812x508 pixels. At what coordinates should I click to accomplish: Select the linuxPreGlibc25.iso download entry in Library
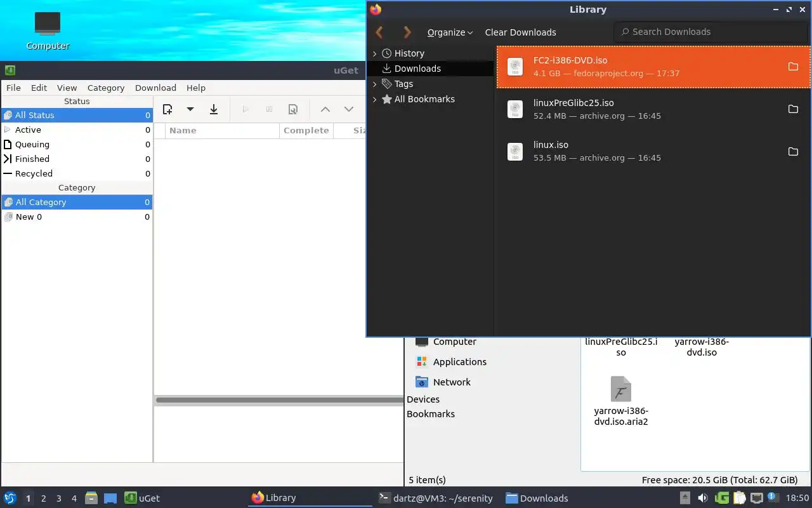[x=653, y=109]
